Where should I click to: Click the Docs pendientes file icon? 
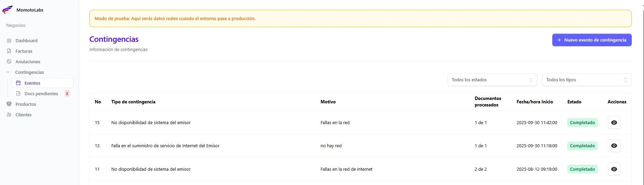point(18,94)
